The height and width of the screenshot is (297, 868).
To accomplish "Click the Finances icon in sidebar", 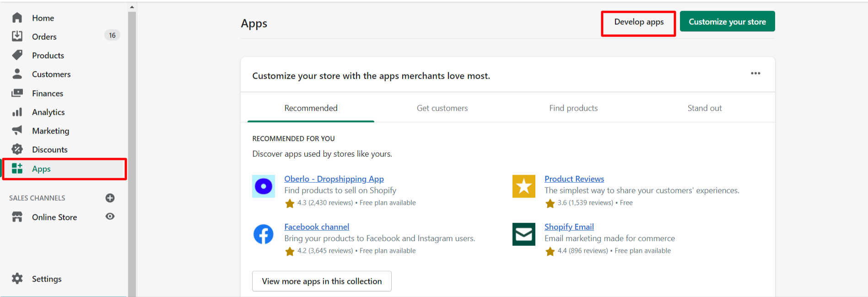I will (x=17, y=93).
